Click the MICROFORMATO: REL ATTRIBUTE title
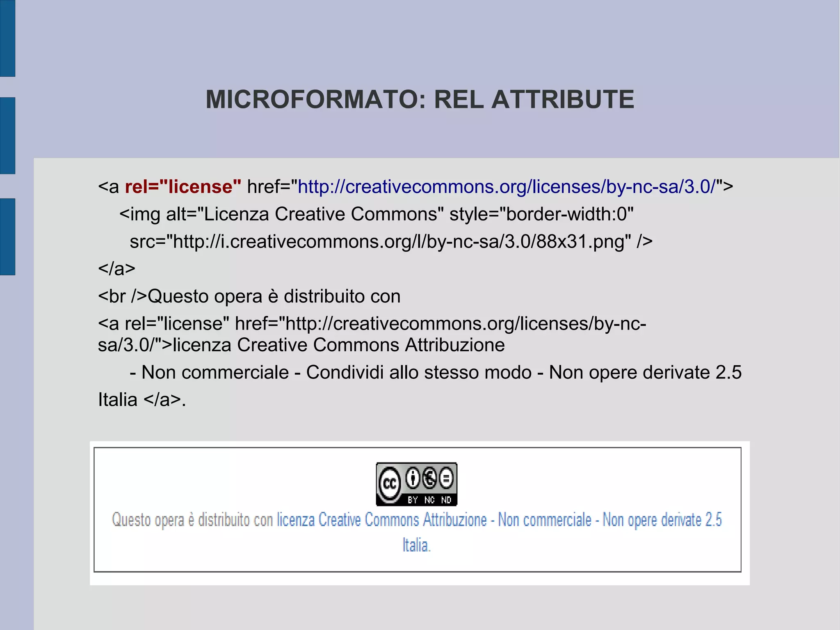 pos(420,99)
